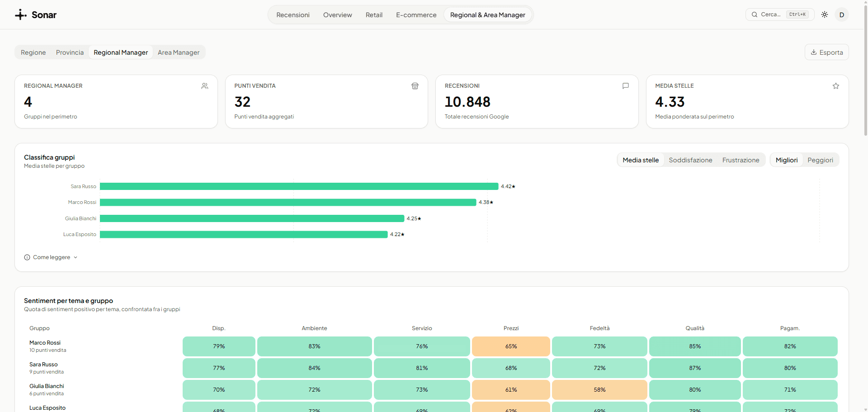Screen dimensions: 868x412
Task: Switch ranking metric to Frustrazione
Action: (741, 160)
